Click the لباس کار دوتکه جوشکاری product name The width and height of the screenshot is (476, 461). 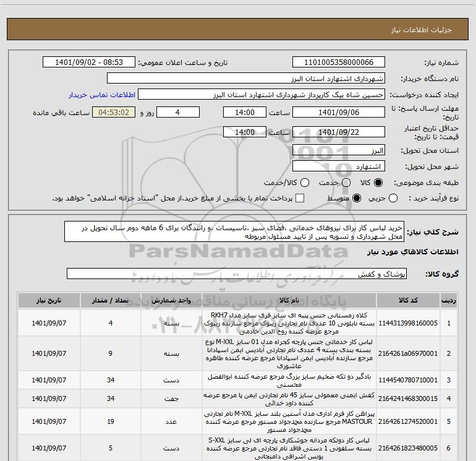point(289,448)
